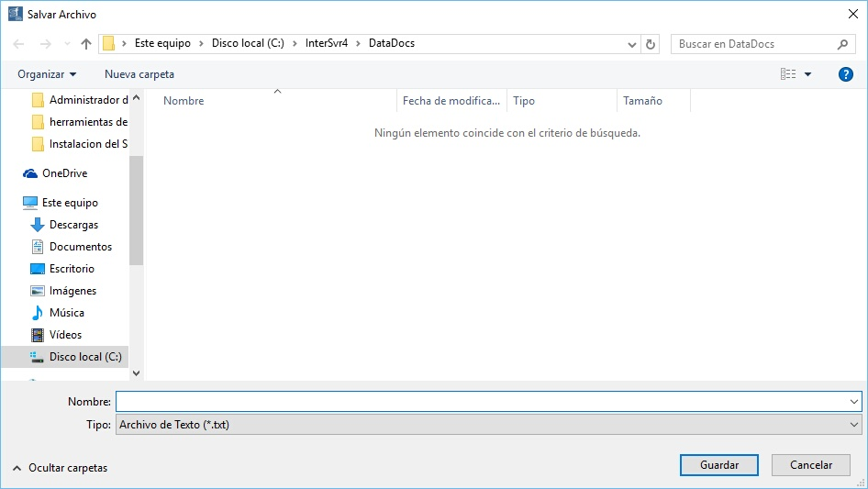Click the search magnifier icon
This screenshot has width=868, height=489.
click(x=842, y=44)
